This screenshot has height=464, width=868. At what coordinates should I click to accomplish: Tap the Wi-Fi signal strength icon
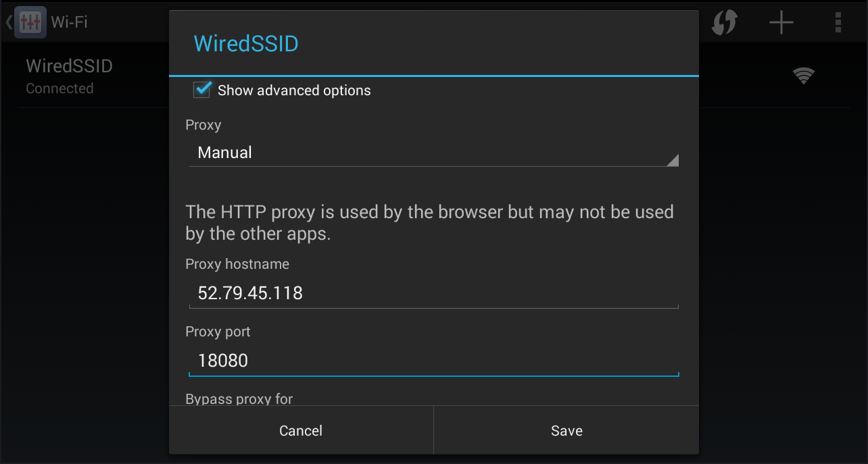point(803,76)
